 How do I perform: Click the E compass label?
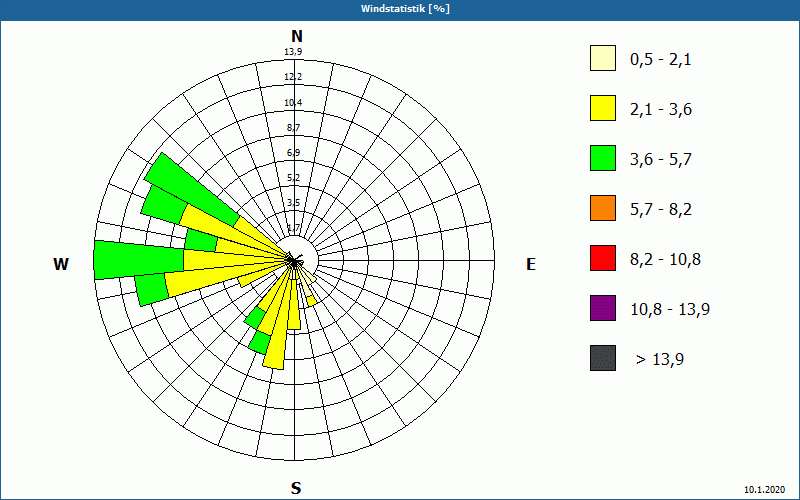point(531,264)
